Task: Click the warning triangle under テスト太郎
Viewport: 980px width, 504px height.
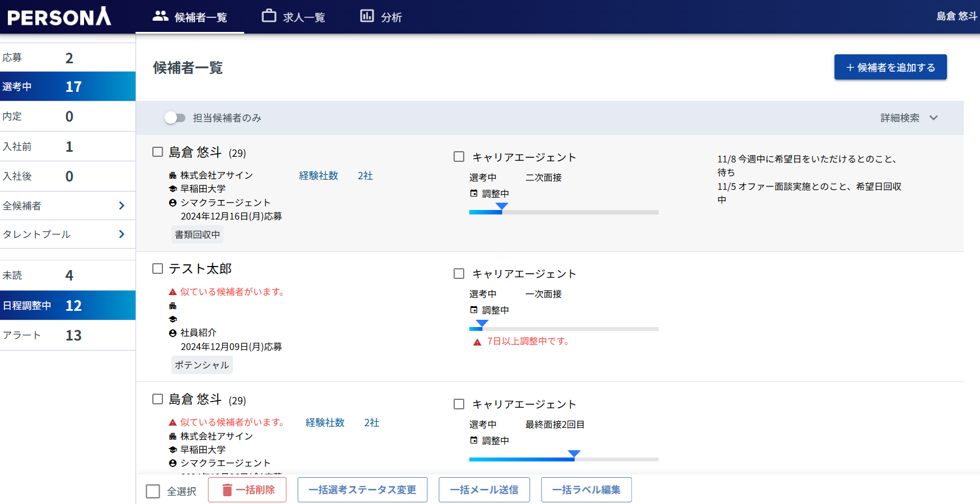Action: (173, 292)
